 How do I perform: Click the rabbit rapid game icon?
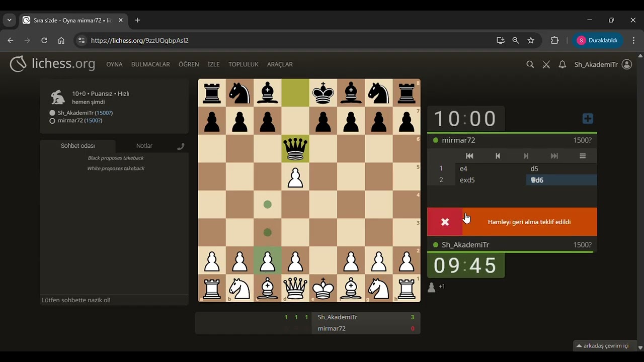(x=58, y=97)
